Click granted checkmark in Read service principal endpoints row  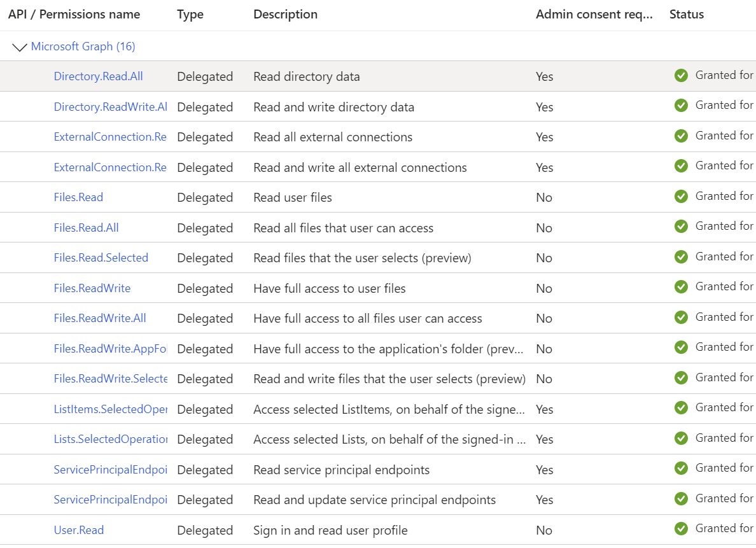click(682, 468)
